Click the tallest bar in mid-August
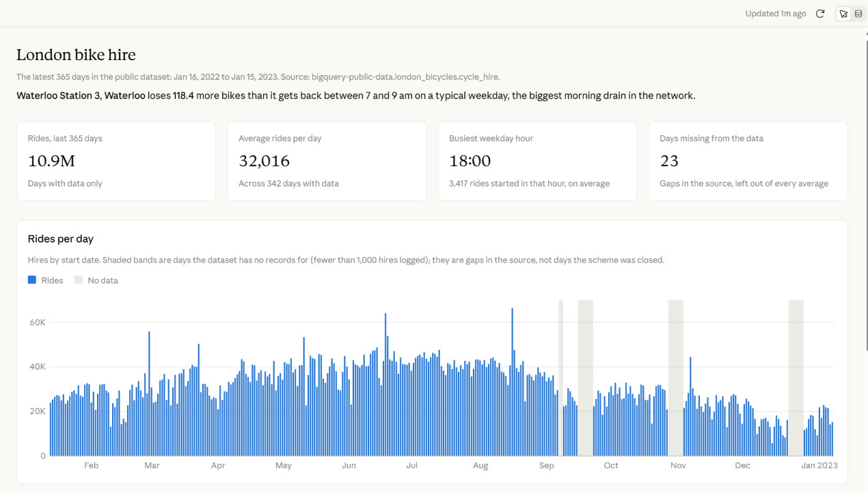 click(x=512, y=382)
